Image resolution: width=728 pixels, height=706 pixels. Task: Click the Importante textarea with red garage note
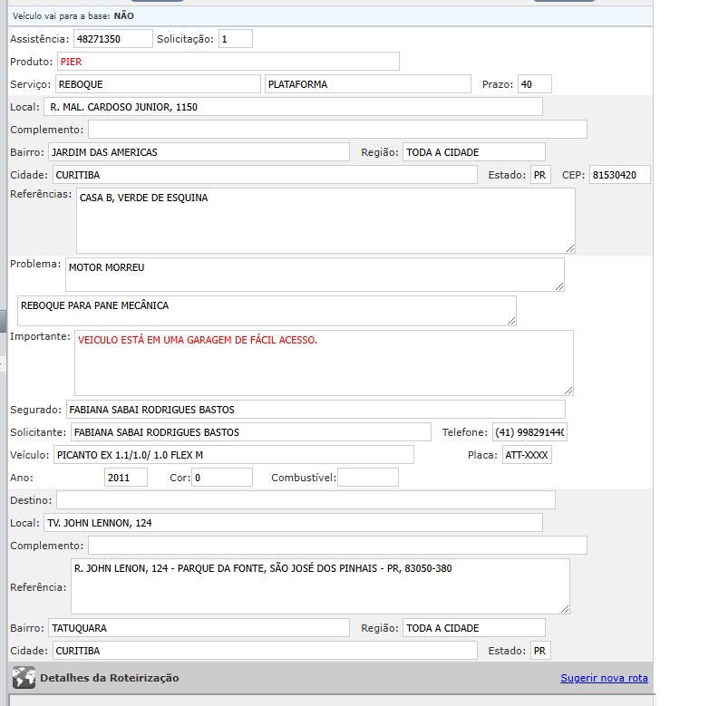tap(324, 363)
